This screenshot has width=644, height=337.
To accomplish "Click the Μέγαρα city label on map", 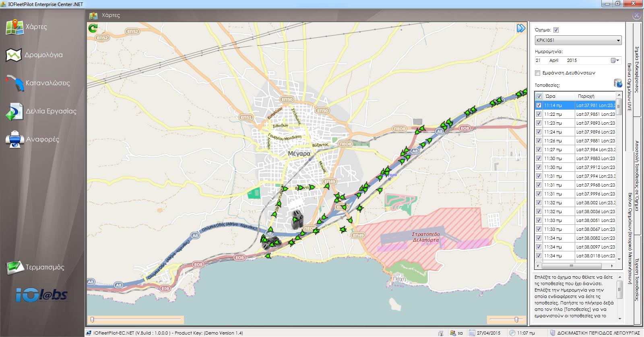I will tap(299, 154).
